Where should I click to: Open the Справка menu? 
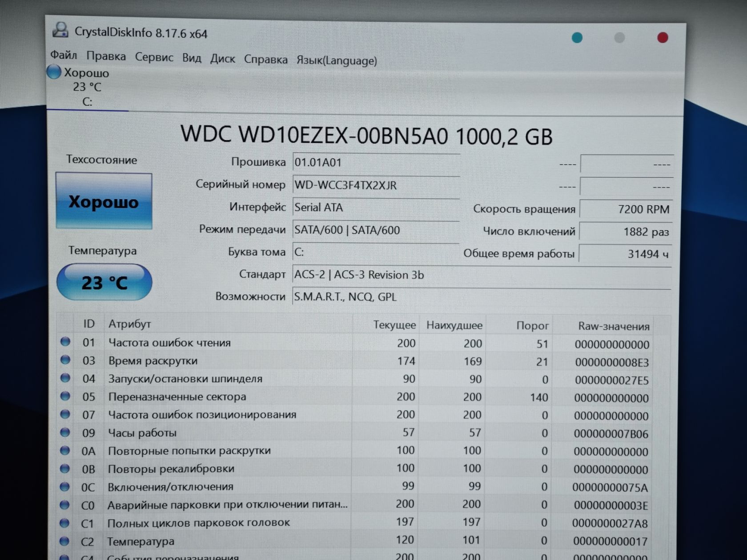(x=265, y=60)
